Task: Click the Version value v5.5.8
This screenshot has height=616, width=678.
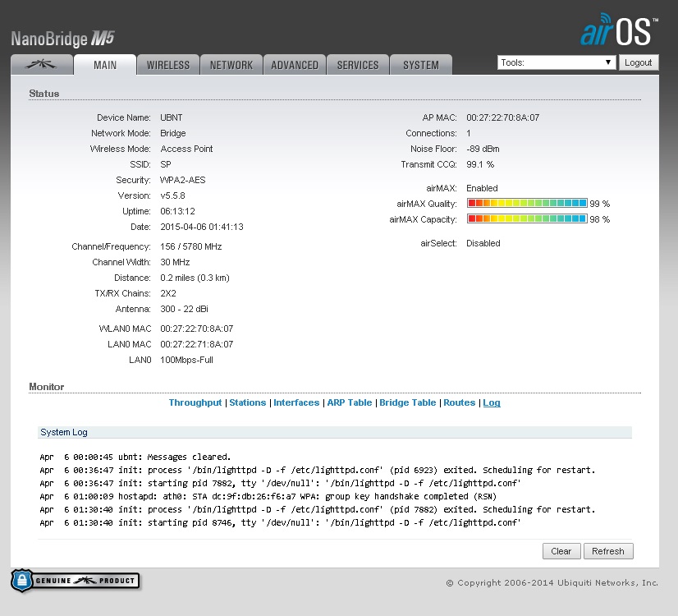Action: point(172,195)
